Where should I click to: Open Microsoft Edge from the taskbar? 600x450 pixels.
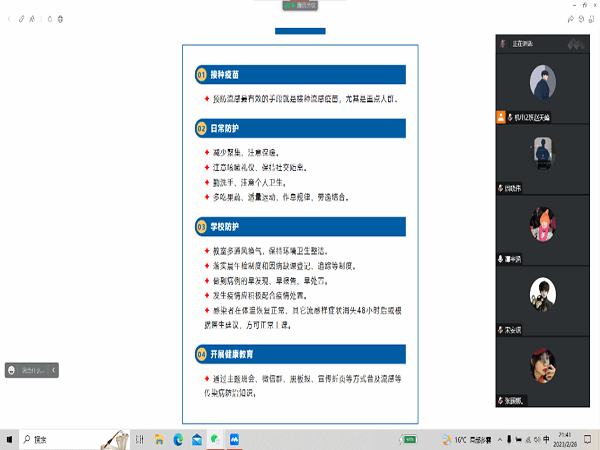pos(178,439)
